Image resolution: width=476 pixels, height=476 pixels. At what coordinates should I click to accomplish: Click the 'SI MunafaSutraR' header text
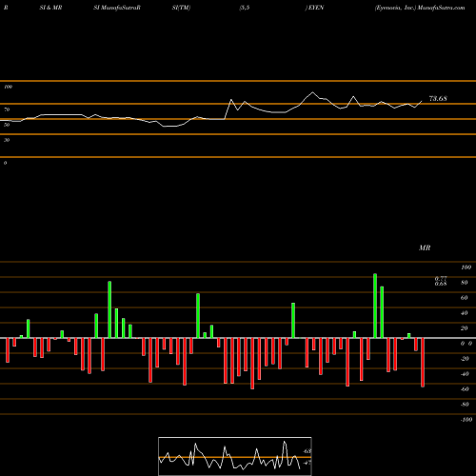click(117, 8)
